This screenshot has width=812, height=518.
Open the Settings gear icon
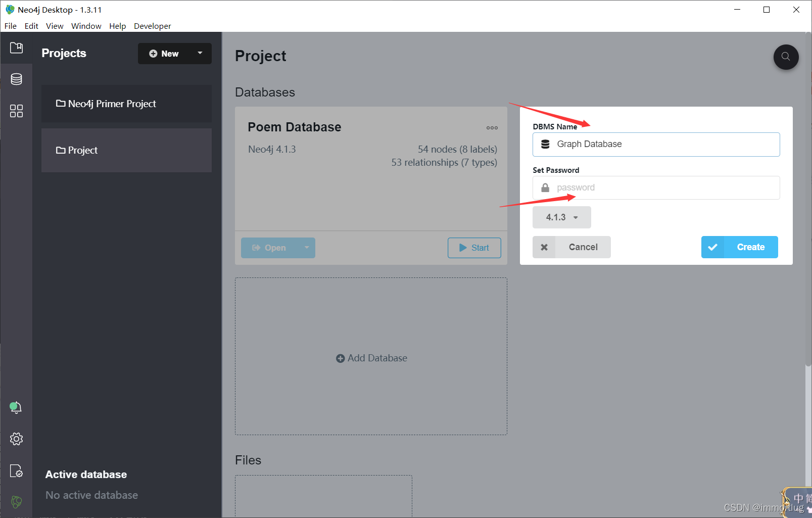16,439
